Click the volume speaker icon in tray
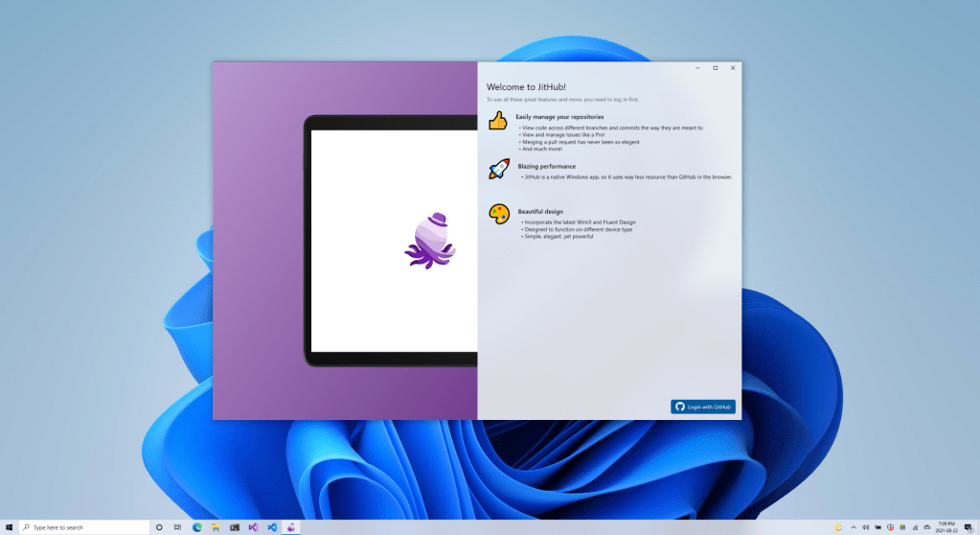The image size is (980, 535). 866,527
